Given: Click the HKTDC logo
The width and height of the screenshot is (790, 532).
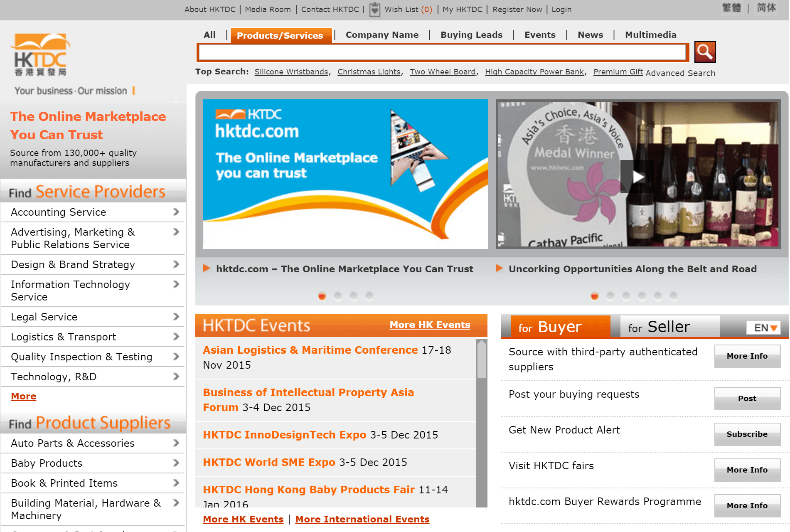Looking at the screenshot, I should [x=41, y=55].
